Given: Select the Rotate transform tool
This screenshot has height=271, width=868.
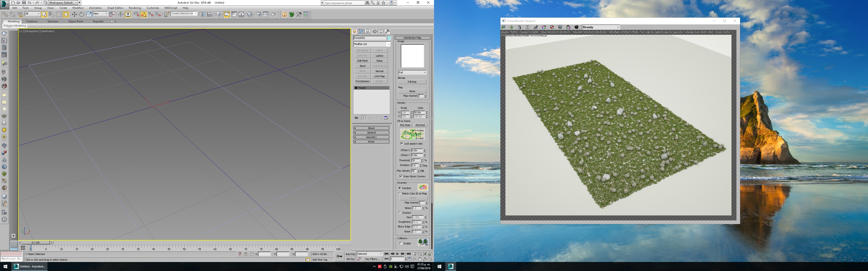Looking at the screenshot, I should [82, 14].
